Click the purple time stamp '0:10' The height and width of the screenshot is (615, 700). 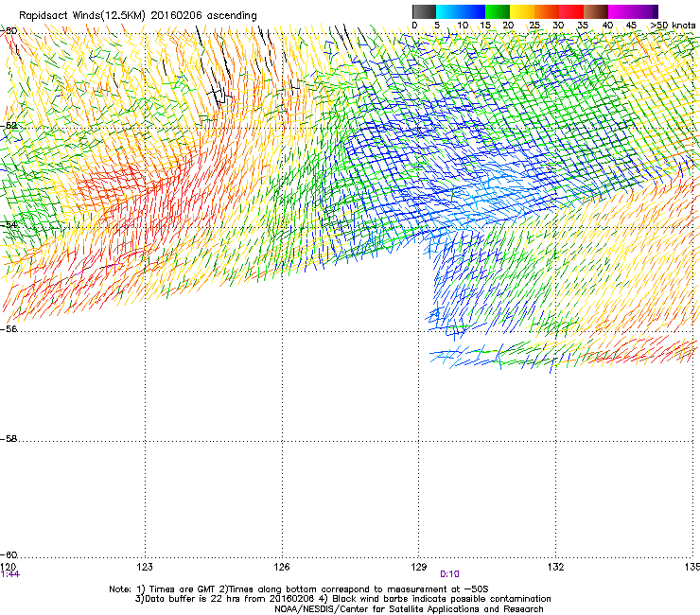[x=449, y=574]
